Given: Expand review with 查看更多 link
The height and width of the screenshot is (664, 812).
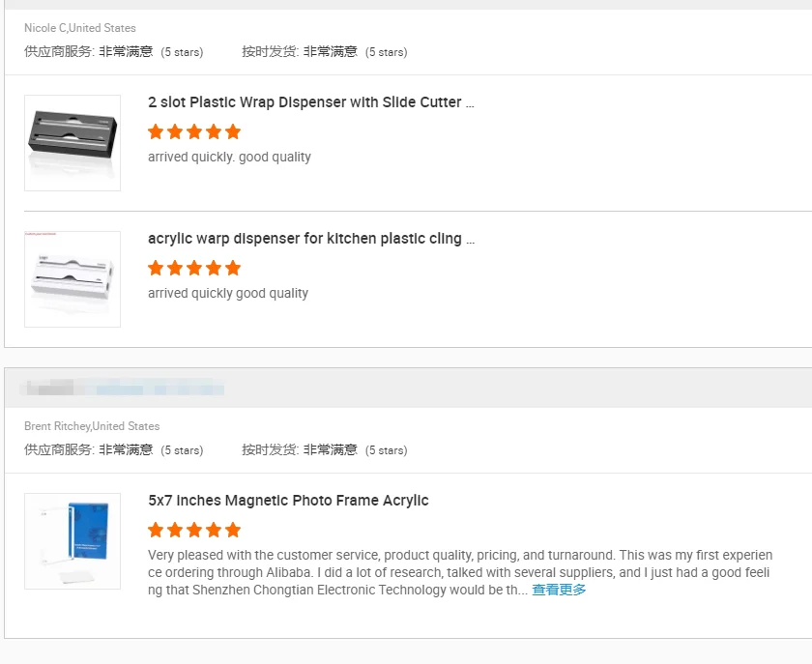Looking at the screenshot, I should tap(559, 590).
